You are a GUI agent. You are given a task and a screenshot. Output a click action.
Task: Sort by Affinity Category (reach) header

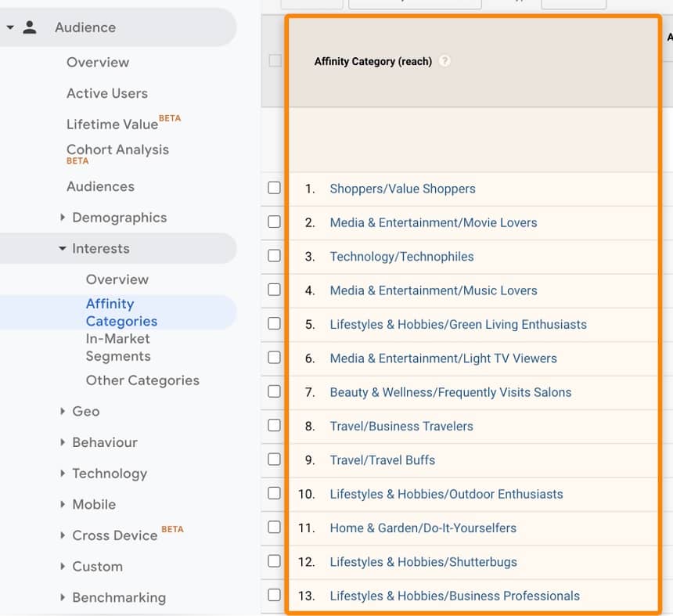tap(373, 61)
